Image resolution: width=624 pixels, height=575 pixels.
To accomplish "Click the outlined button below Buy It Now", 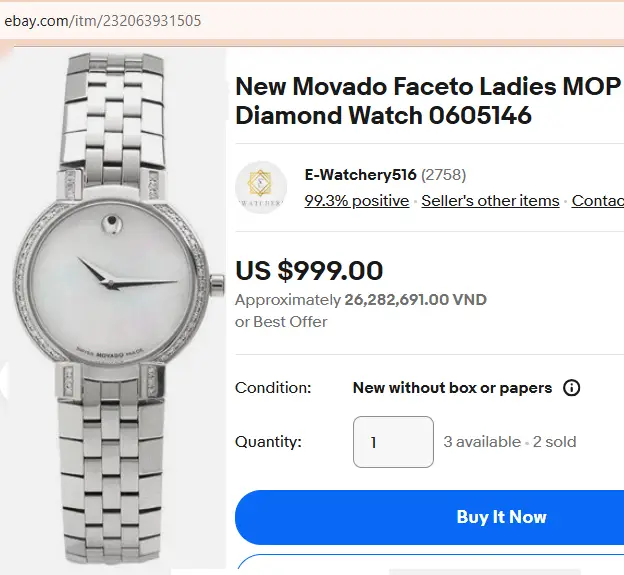I will (430, 565).
